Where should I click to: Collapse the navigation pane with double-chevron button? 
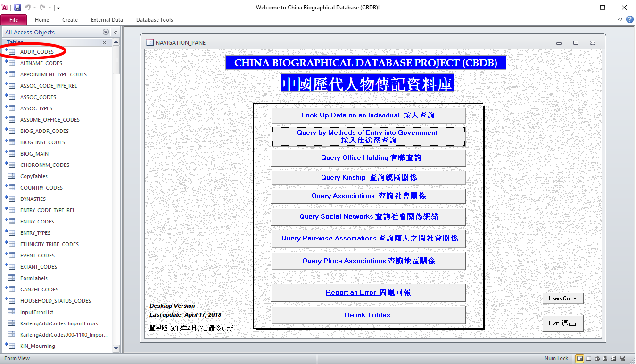click(116, 32)
